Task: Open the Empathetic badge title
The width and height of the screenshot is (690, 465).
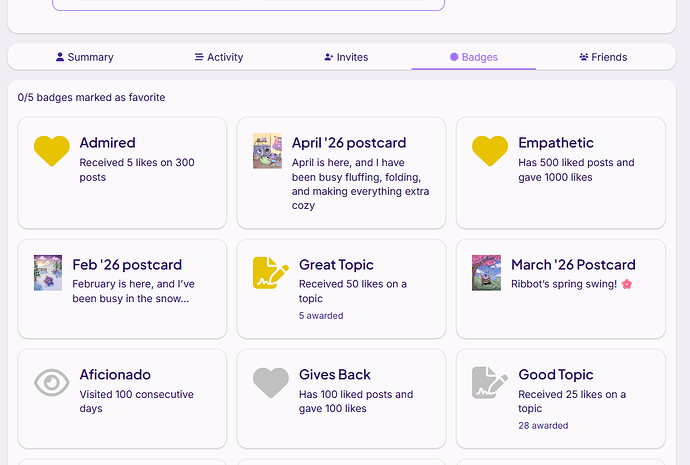Action: (x=556, y=143)
